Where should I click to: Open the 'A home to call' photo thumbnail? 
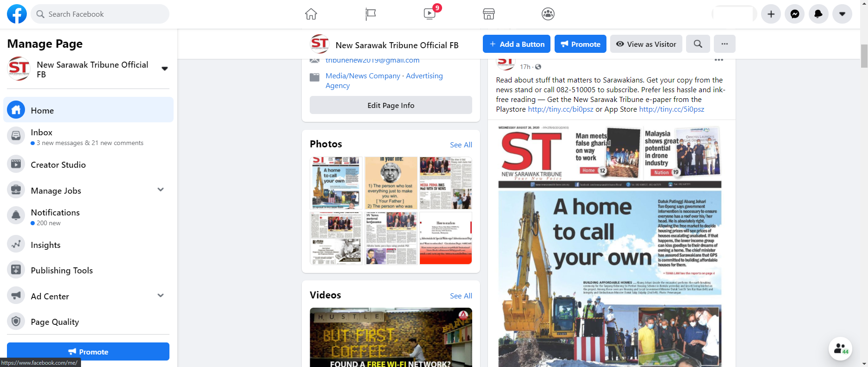(336, 183)
